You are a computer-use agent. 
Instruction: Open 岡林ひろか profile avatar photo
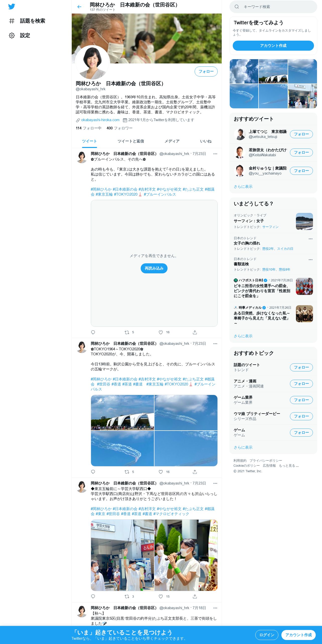(93, 63)
